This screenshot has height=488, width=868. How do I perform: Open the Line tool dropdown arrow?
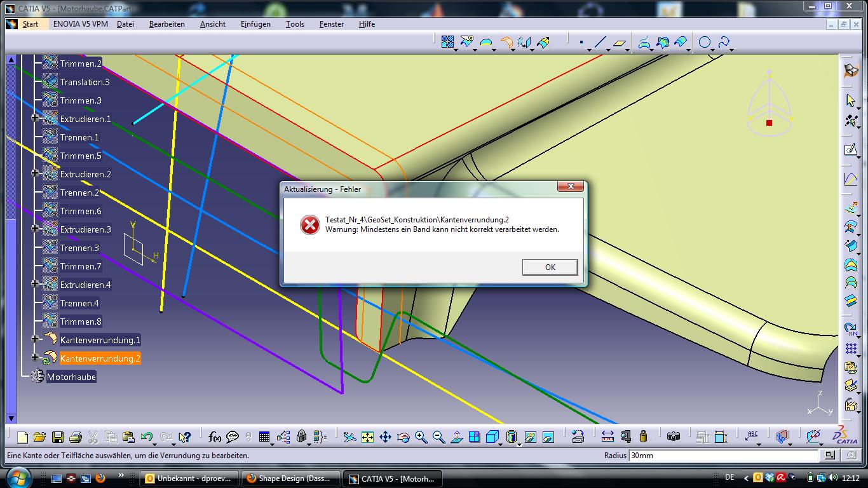point(608,50)
